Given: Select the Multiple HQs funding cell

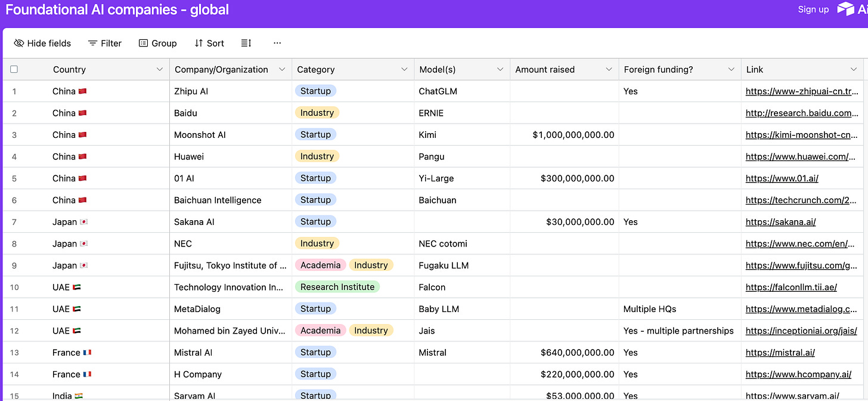Looking at the screenshot, I should [x=680, y=309].
